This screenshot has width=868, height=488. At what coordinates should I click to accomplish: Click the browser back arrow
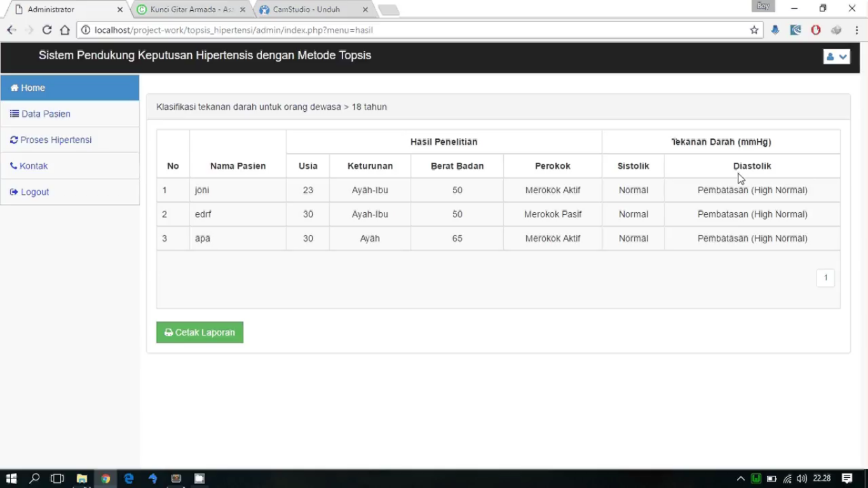(11, 30)
